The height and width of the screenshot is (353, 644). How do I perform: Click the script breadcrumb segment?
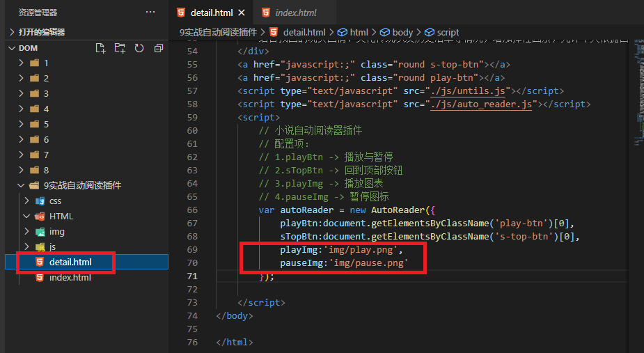tap(448, 33)
